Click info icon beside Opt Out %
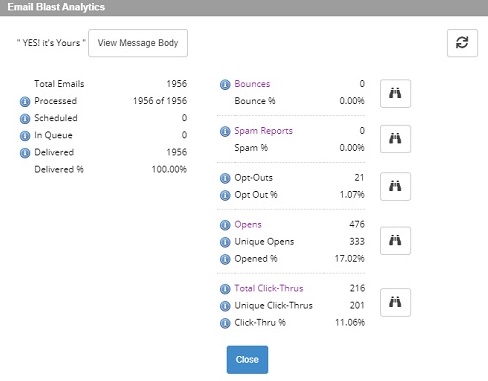The width and height of the screenshot is (488, 381). (225, 195)
